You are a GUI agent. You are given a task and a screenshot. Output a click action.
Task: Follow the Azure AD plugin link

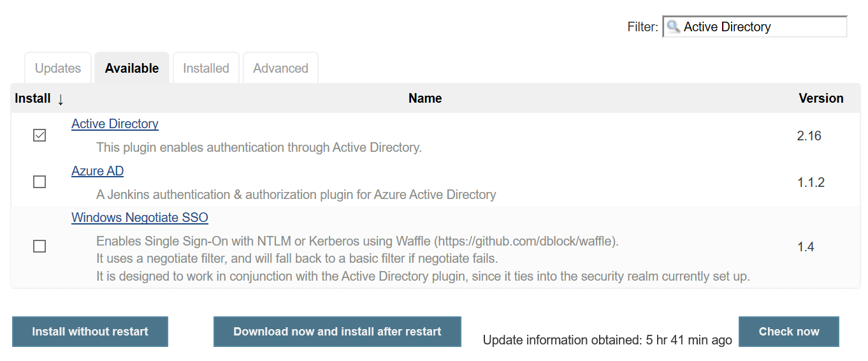(98, 171)
